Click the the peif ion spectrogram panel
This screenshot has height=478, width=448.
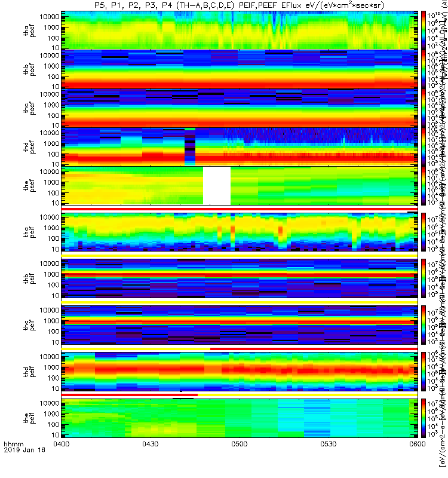click(240, 418)
